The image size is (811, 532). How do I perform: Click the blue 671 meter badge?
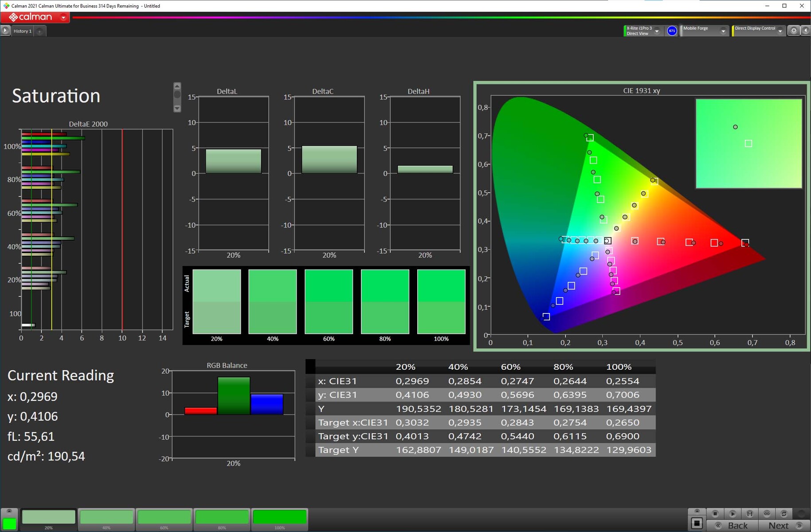pyautogui.click(x=672, y=31)
